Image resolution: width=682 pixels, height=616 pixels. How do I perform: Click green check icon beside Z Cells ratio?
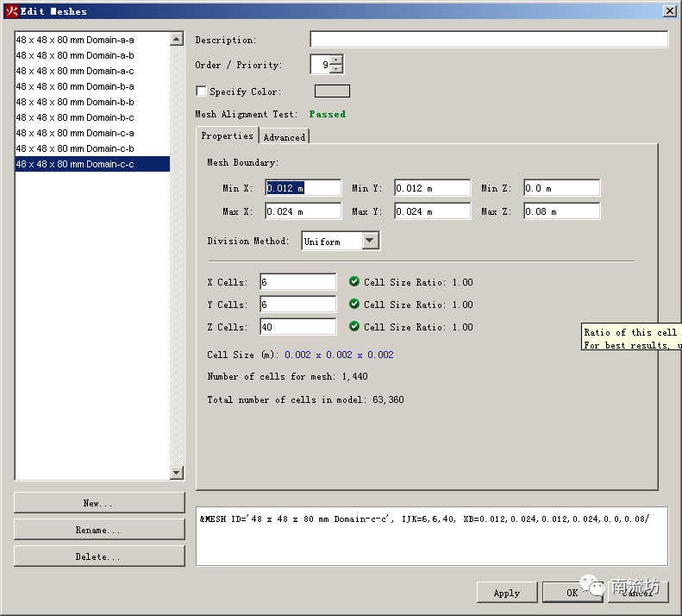pos(354,326)
